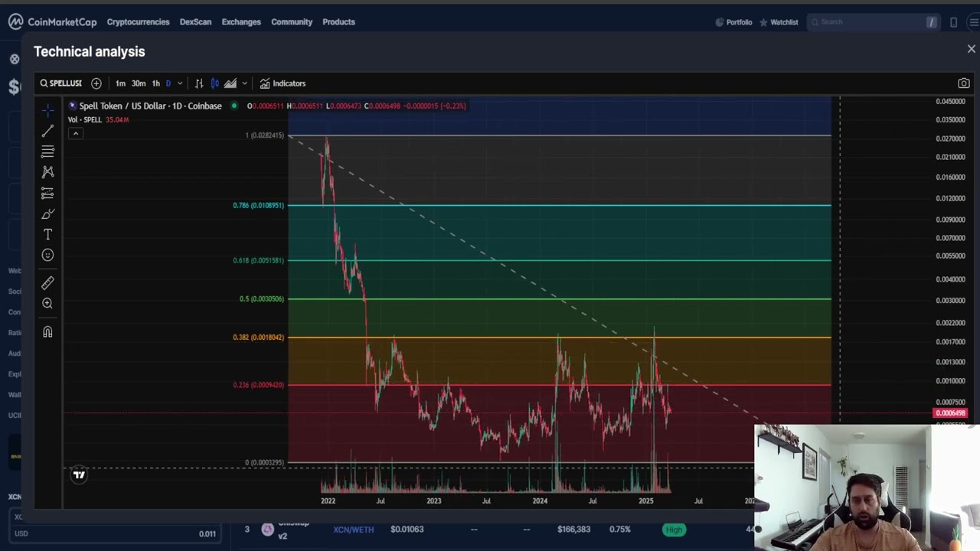Viewport: 980px width, 551px height.
Task: Click the 1 (0.0282415) Fibonacci label
Action: click(x=265, y=135)
